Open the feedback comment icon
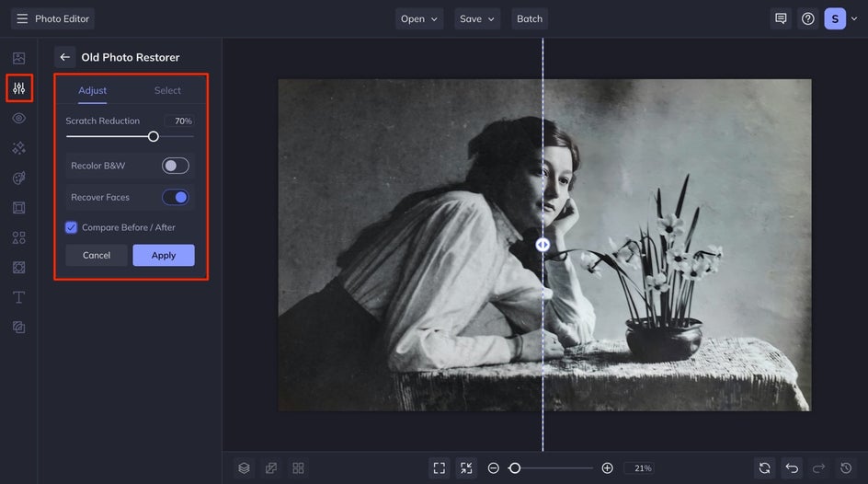 pos(781,18)
